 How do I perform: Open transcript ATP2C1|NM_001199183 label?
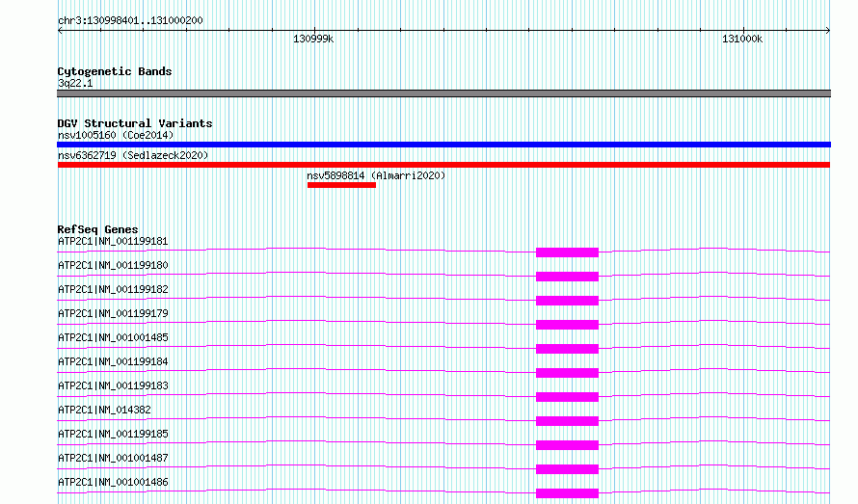[x=113, y=385]
